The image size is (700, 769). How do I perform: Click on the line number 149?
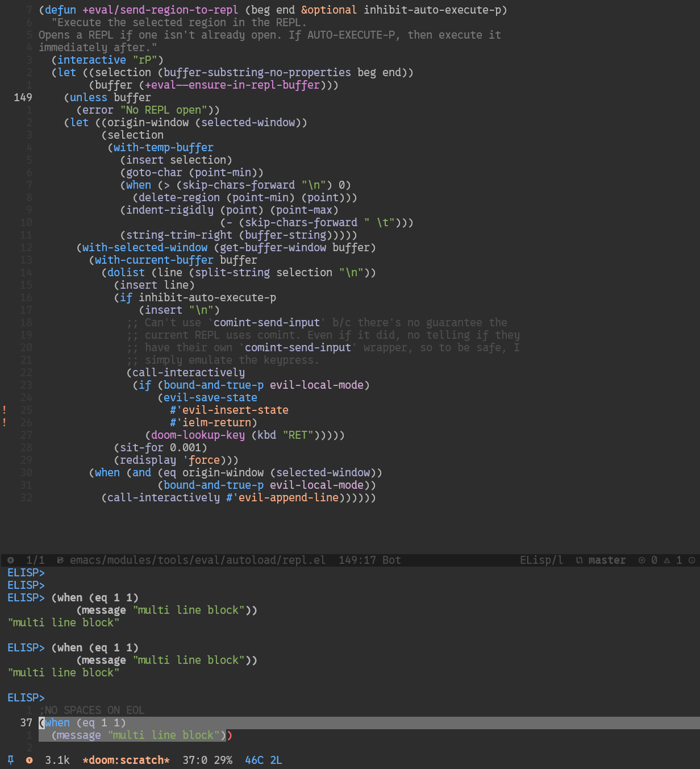23,97
